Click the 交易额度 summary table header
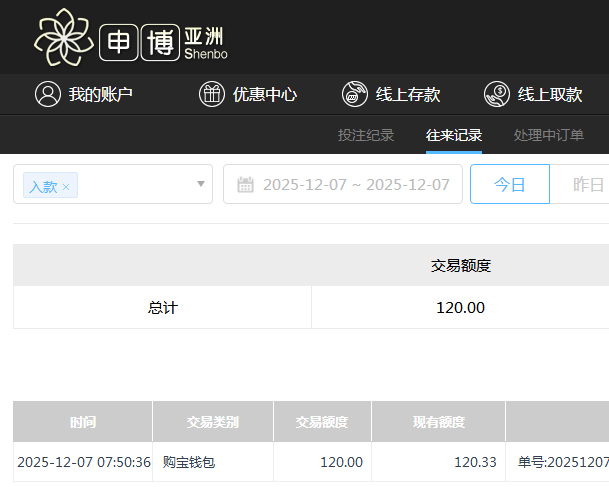The width and height of the screenshot is (609, 487). (x=460, y=266)
